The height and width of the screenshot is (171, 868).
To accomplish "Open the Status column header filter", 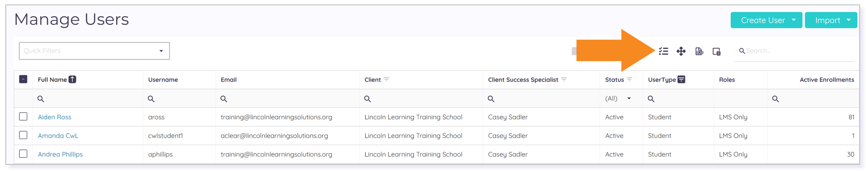I will coord(629,79).
